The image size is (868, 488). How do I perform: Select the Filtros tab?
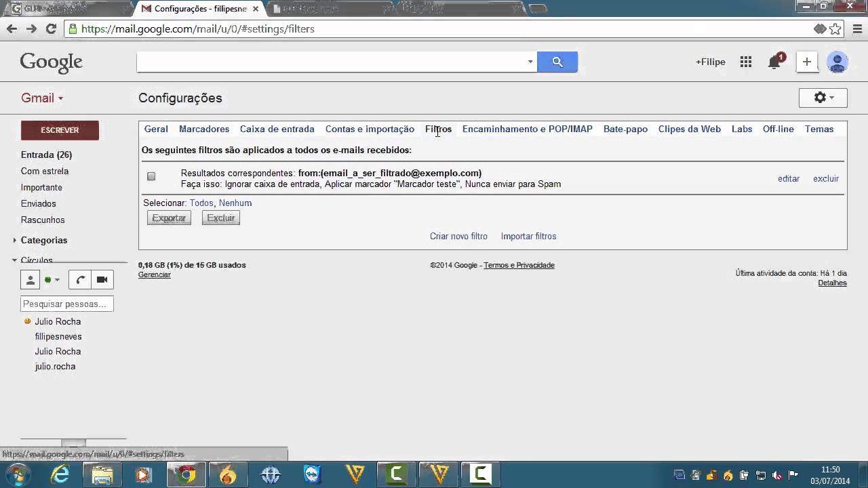438,129
